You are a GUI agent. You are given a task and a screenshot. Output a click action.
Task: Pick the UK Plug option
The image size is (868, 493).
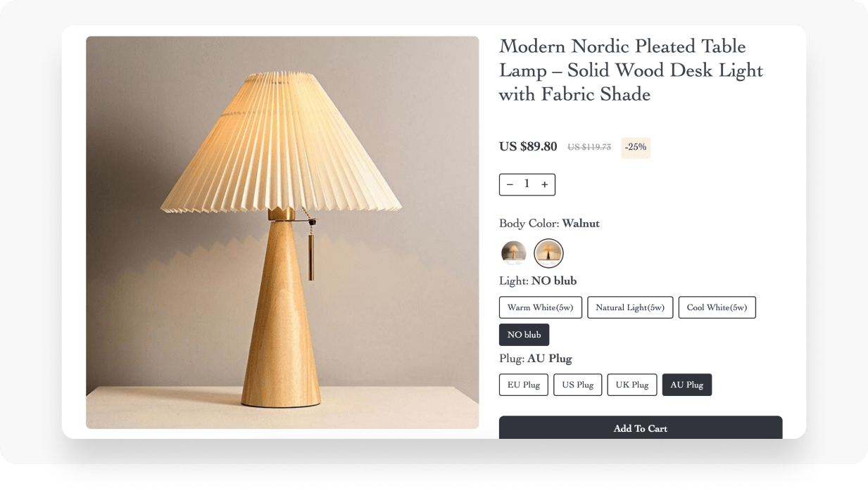coord(632,385)
